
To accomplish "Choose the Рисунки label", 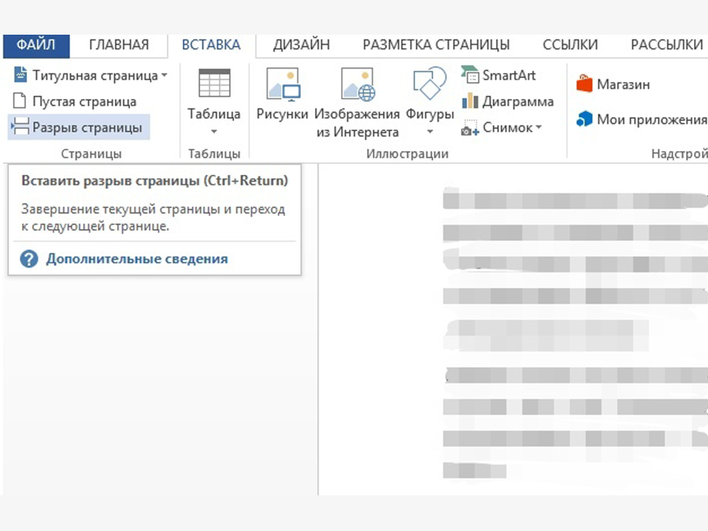I will point(282,114).
